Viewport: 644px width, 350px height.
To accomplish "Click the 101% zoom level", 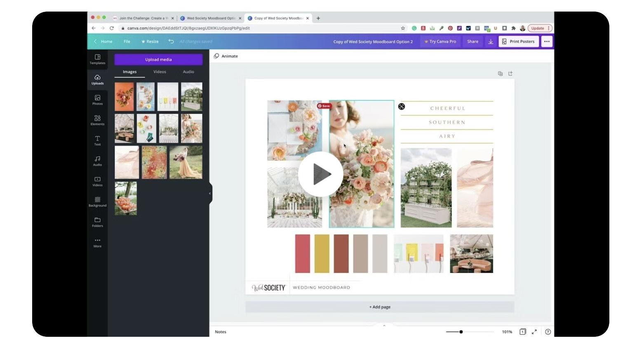I will click(x=507, y=332).
